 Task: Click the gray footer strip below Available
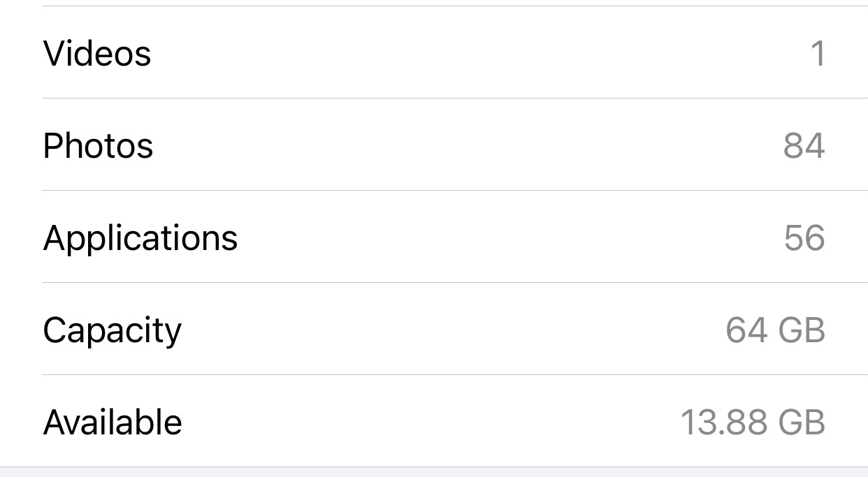pyautogui.click(x=433, y=472)
